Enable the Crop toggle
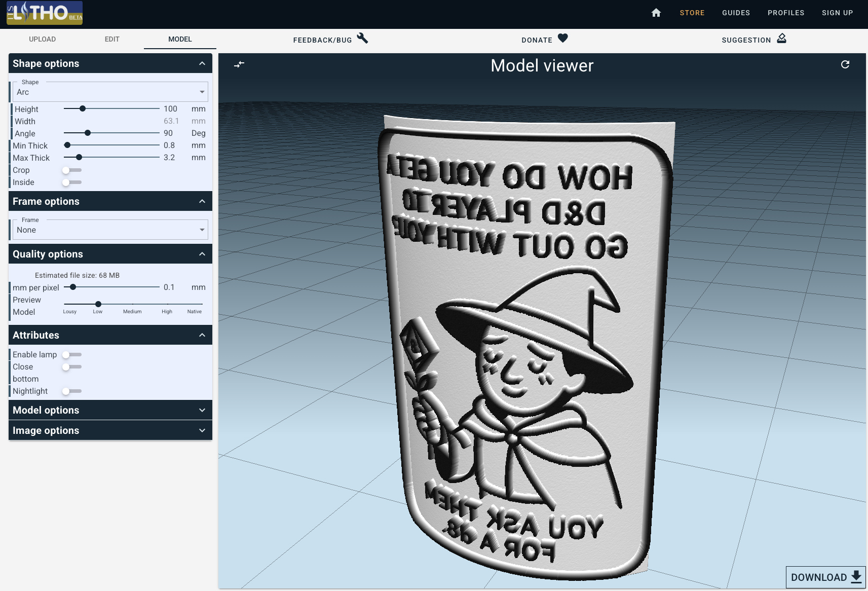The image size is (868, 591). pyautogui.click(x=71, y=170)
